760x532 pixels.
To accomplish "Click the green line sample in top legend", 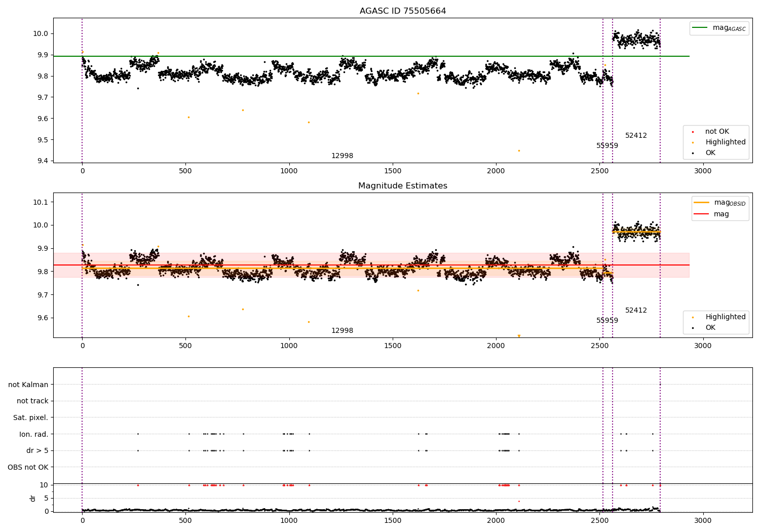I will point(700,28).
